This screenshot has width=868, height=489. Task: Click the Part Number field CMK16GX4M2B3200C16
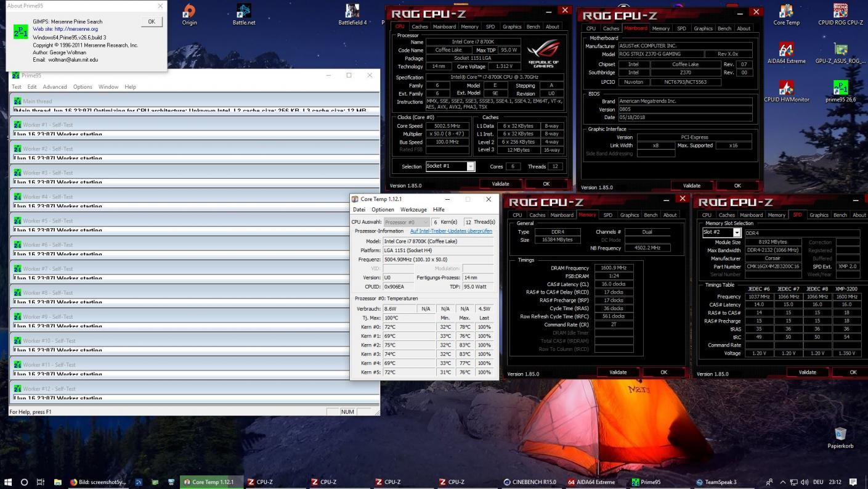[x=773, y=266]
